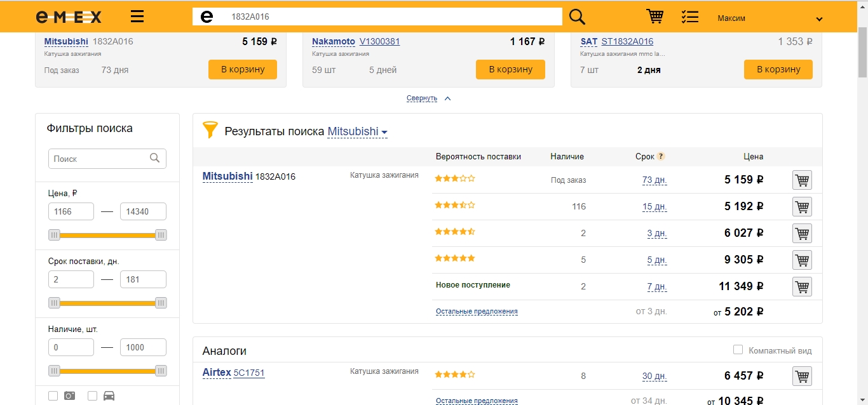
Task: Click the Цена column header
Action: [754, 156]
